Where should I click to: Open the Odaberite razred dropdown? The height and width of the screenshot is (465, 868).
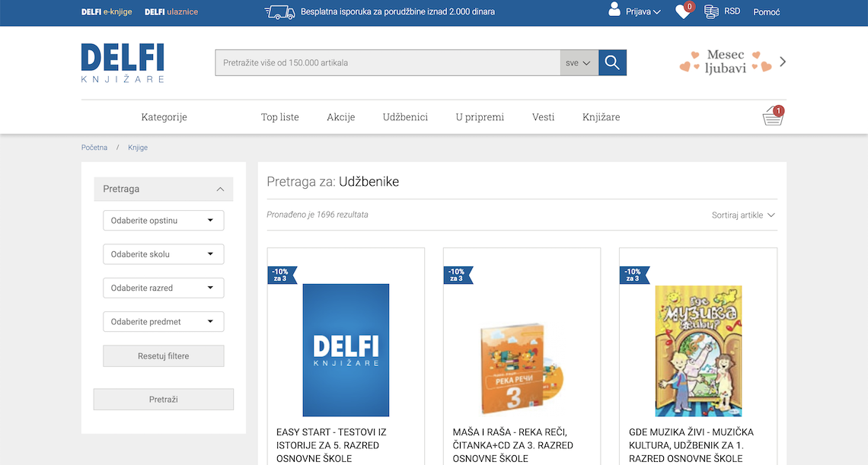click(163, 288)
